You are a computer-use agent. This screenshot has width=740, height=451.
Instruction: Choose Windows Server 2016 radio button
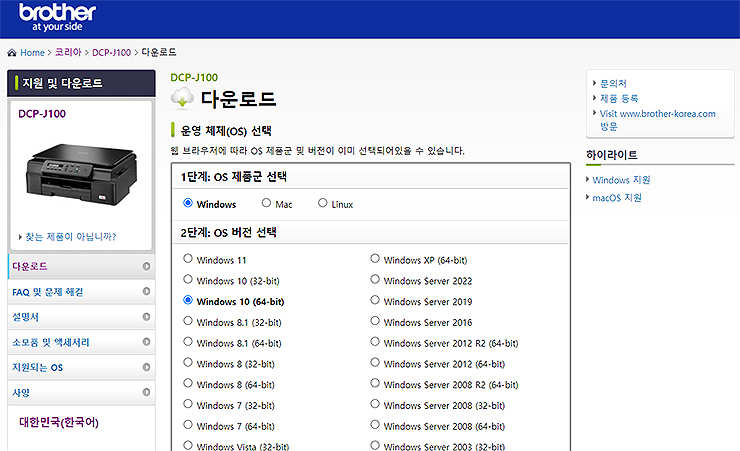[375, 321]
